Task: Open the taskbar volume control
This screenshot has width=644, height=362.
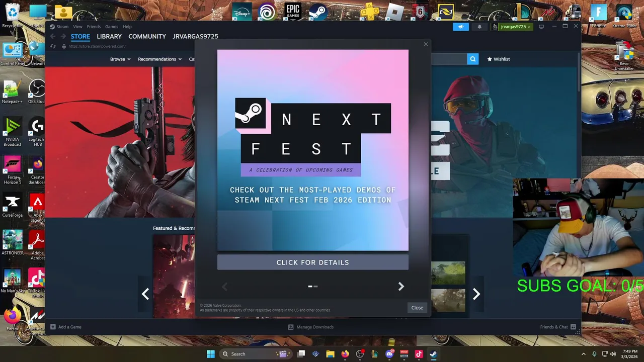Action: pyautogui.click(x=613, y=354)
